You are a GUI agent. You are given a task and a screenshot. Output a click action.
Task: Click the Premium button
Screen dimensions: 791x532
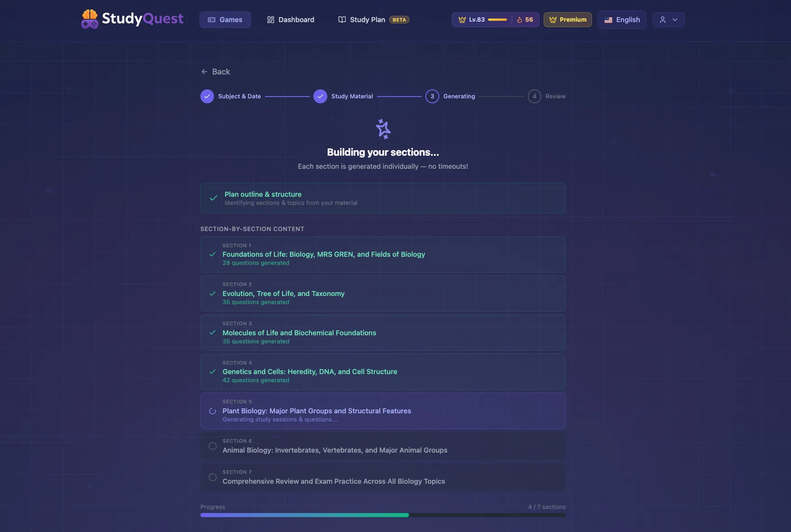tap(568, 20)
